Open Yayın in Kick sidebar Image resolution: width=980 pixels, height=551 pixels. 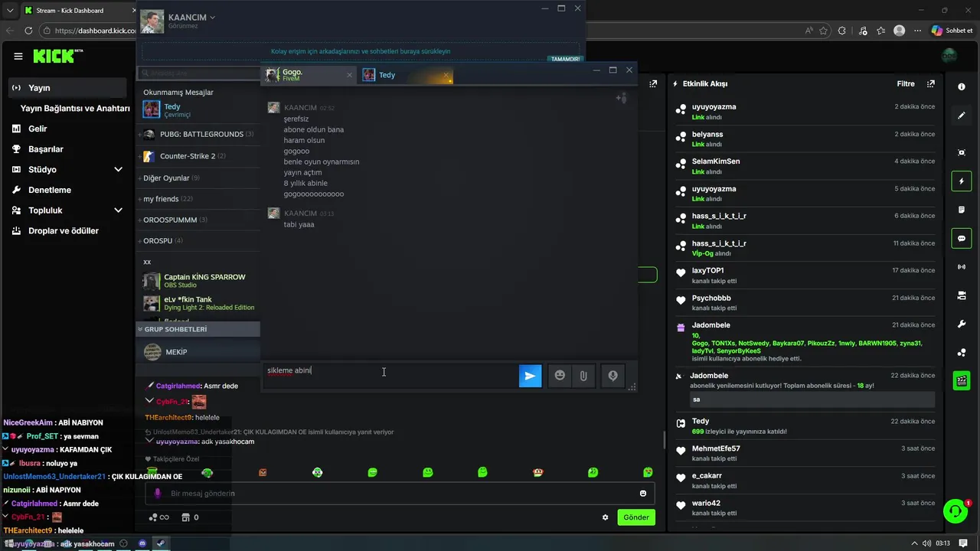pos(68,88)
